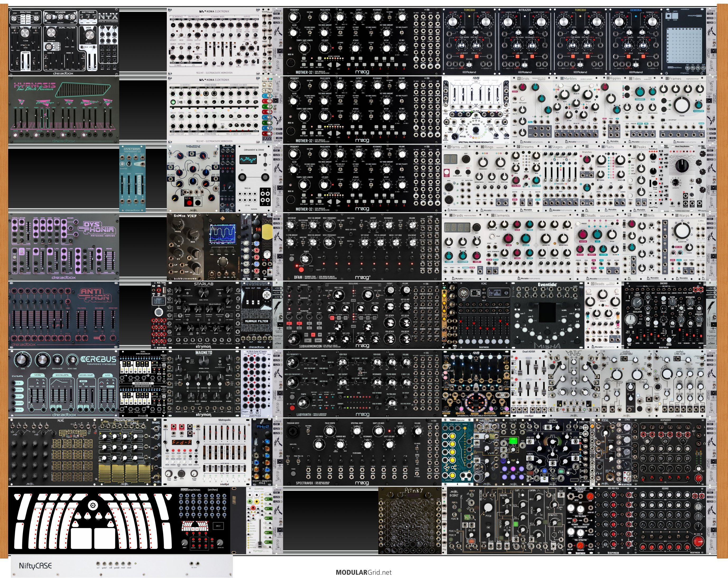Select the NiftyCASE panel
The width and height of the screenshot is (728, 578).
(x=122, y=567)
